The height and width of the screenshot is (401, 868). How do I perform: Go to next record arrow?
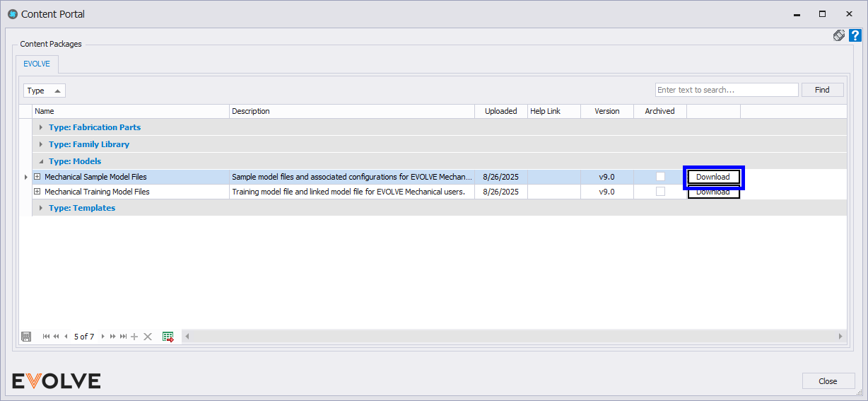pos(102,337)
